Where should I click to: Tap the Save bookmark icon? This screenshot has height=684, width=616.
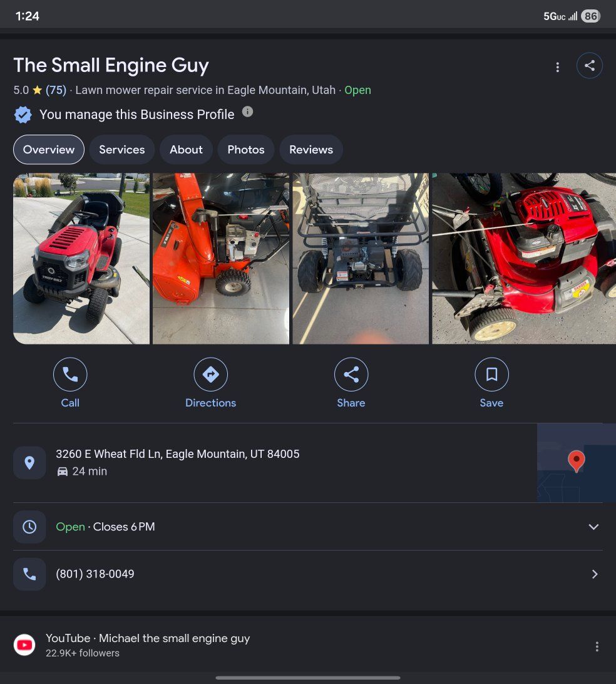[491, 375]
